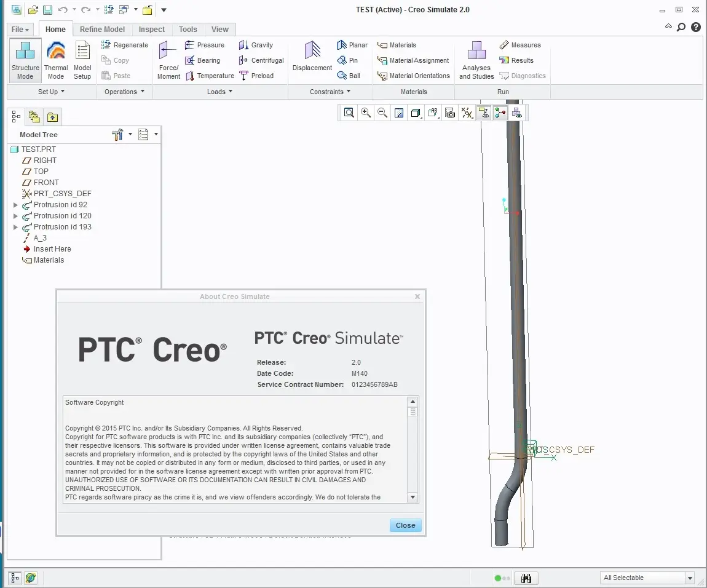
Task: Open the Material Orientations tool
Action: (x=414, y=76)
